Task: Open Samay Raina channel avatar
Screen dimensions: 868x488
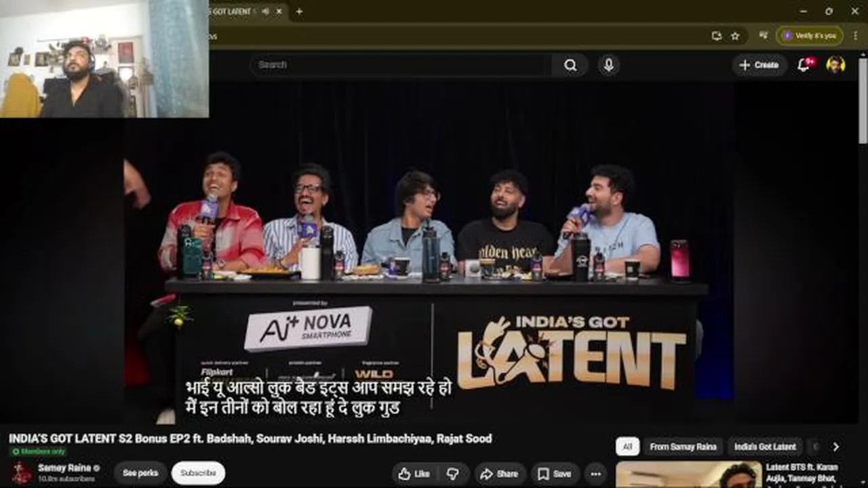Action: (x=21, y=472)
